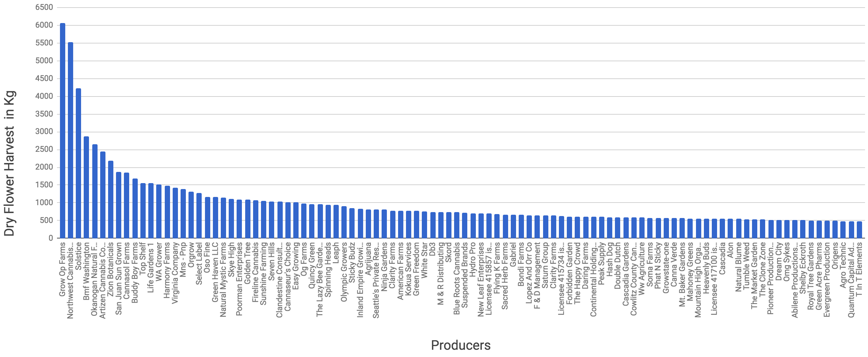The width and height of the screenshot is (868, 357).
Task: Click the Golden Tree x-axis label
Action: [247, 263]
